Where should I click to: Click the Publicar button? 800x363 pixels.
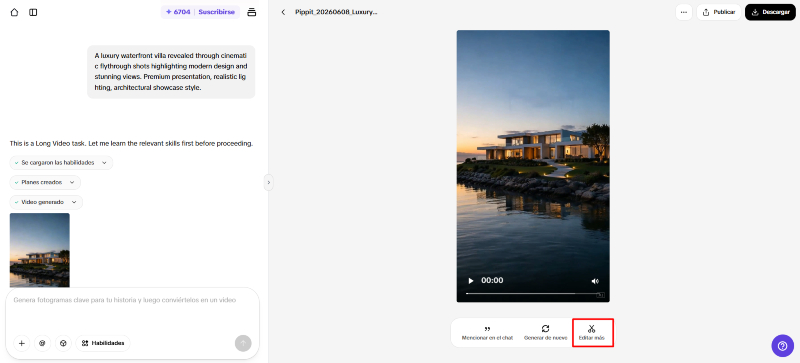pos(718,12)
